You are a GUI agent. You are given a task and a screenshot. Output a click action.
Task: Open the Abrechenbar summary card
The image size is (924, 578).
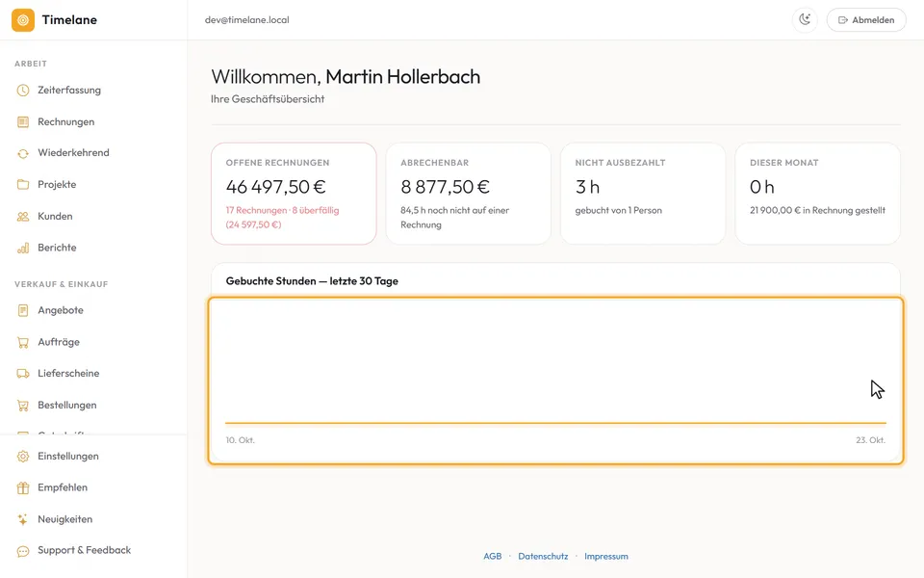(469, 194)
